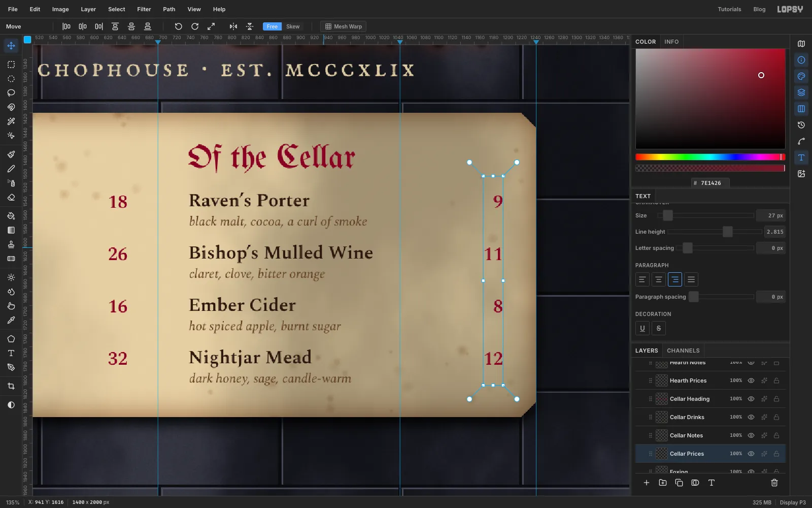Select the polygon shape tool
Image resolution: width=812 pixels, height=508 pixels.
point(11,339)
